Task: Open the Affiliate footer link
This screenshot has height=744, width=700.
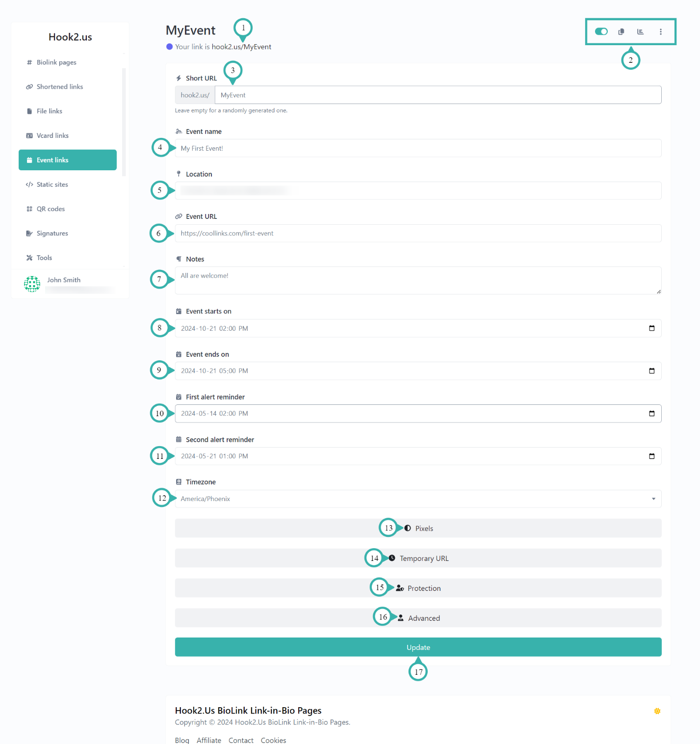Action: tap(208, 740)
